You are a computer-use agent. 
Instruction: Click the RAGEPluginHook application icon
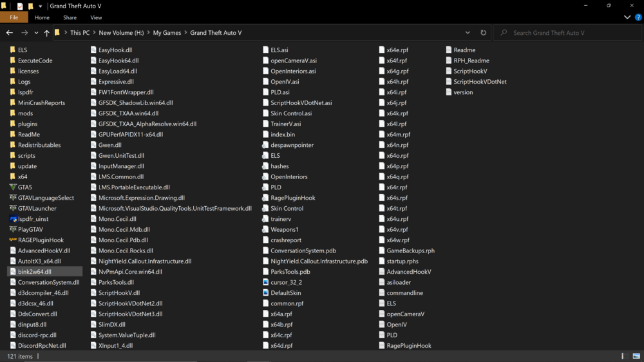13,240
